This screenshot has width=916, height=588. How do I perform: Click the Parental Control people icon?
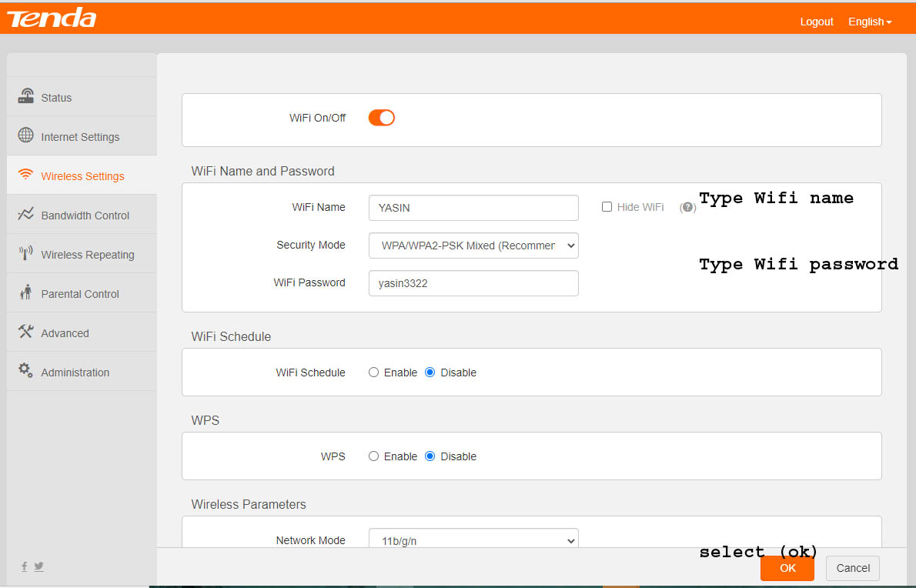(x=26, y=292)
